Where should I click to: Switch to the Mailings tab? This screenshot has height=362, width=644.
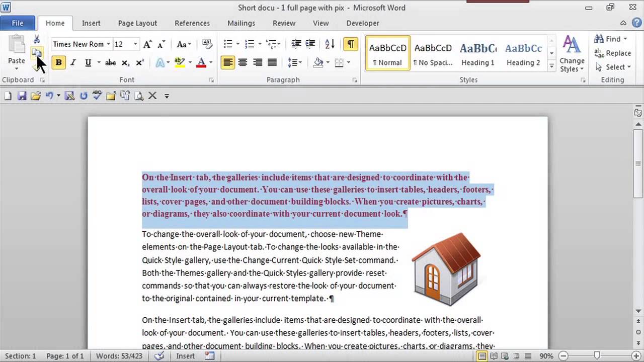[241, 23]
